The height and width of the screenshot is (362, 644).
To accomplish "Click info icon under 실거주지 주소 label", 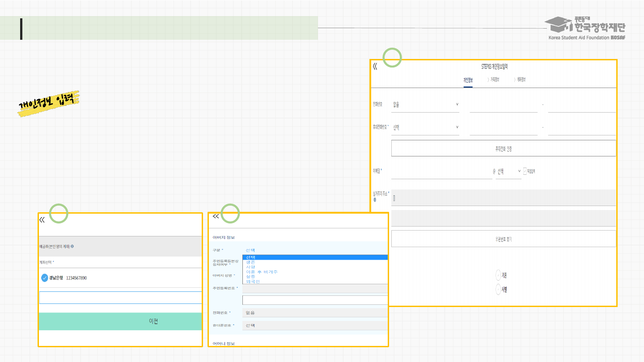I will pos(375,200).
